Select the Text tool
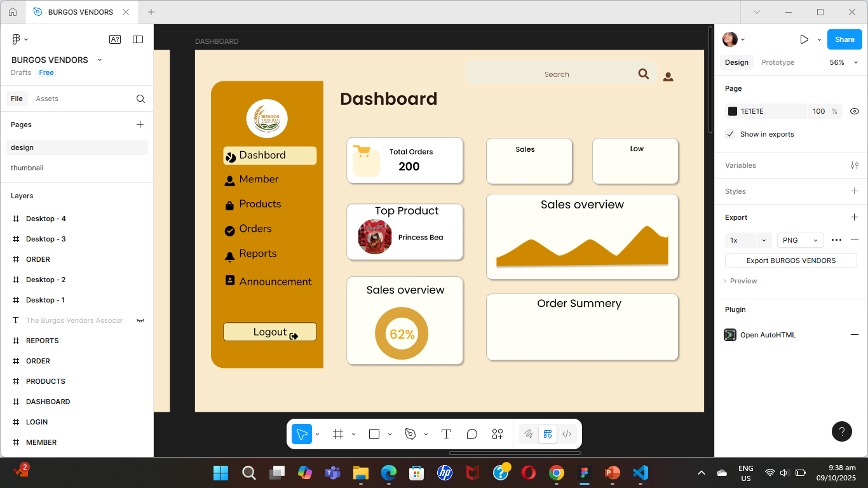Image resolution: width=868 pixels, height=488 pixels. click(446, 434)
